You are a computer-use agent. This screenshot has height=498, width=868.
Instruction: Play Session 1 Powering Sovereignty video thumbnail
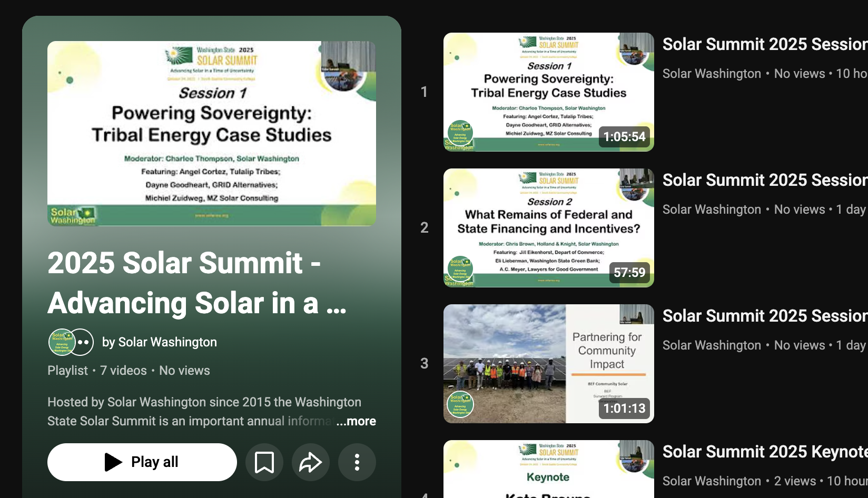click(x=549, y=92)
